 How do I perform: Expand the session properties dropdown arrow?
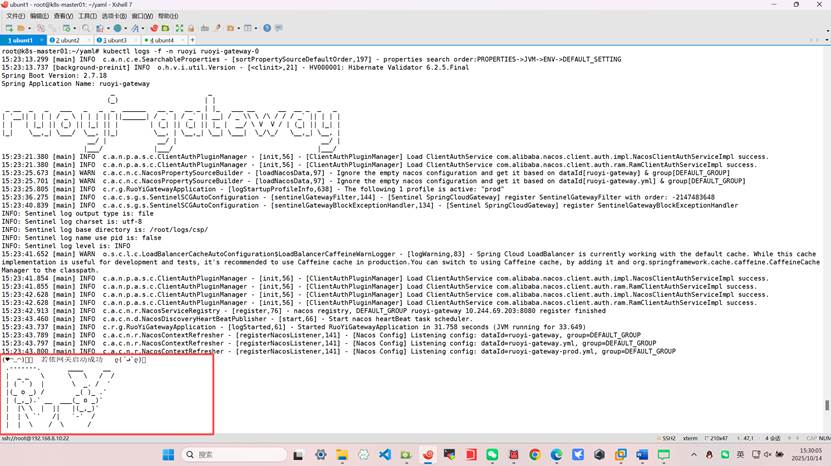point(75,28)
